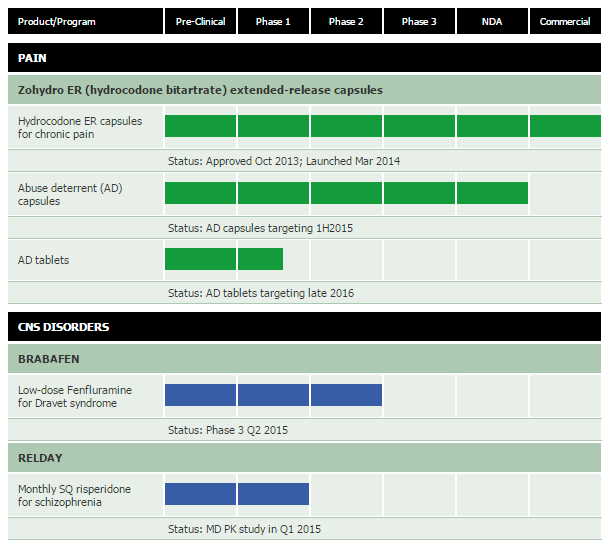The width and height of the screenshot is (609, 547).
Task: Click Hydrocodone ER green Phase 2 bar
Action: [346, 126]
